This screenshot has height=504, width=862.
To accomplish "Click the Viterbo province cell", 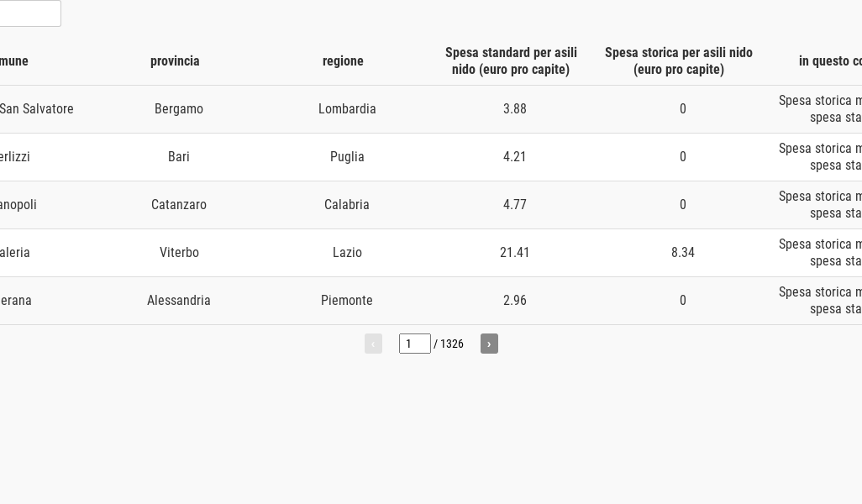I will (x=179, y=253).
